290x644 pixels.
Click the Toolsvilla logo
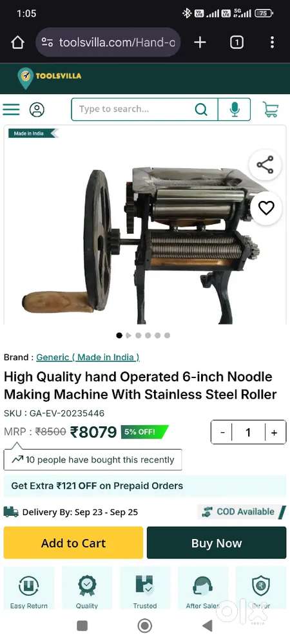coord(49,78)
